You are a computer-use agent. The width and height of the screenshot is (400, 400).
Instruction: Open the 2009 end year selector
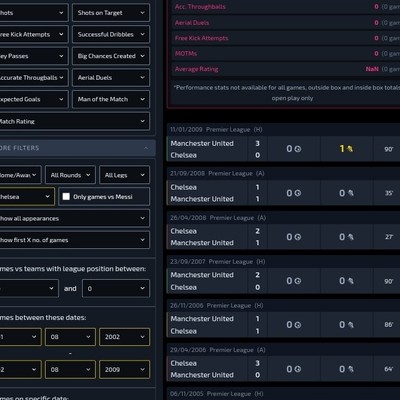click(x=125, y=369)
